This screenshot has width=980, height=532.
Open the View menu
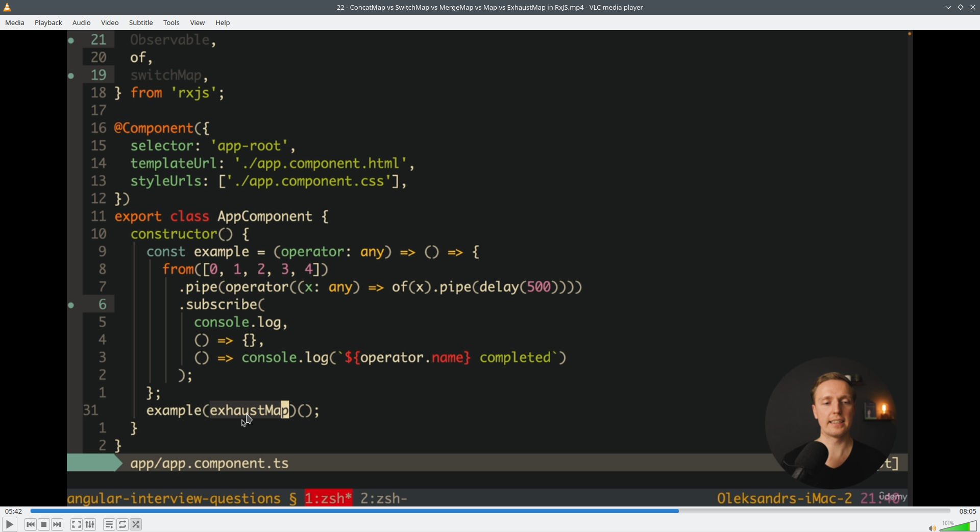(x=198, y=22)
